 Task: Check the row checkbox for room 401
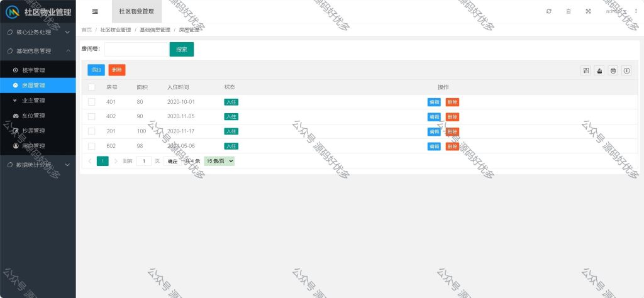[x=92, y=102]
